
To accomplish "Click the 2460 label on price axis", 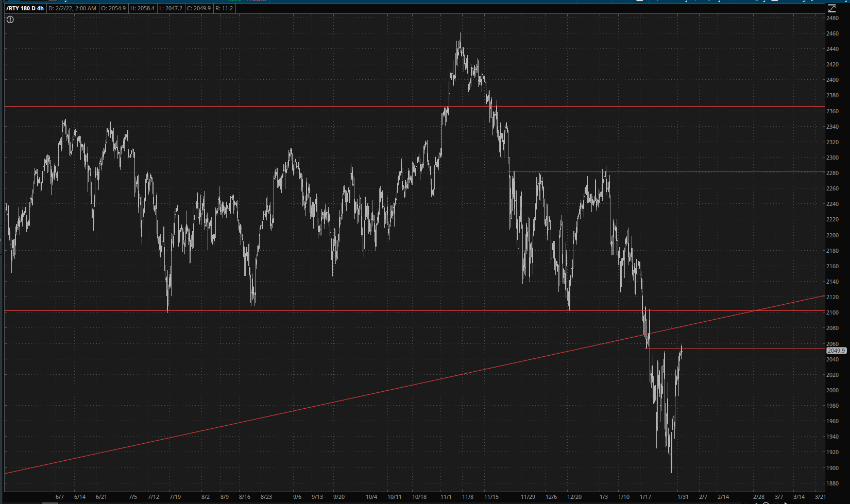I will (x=832, y=33).
